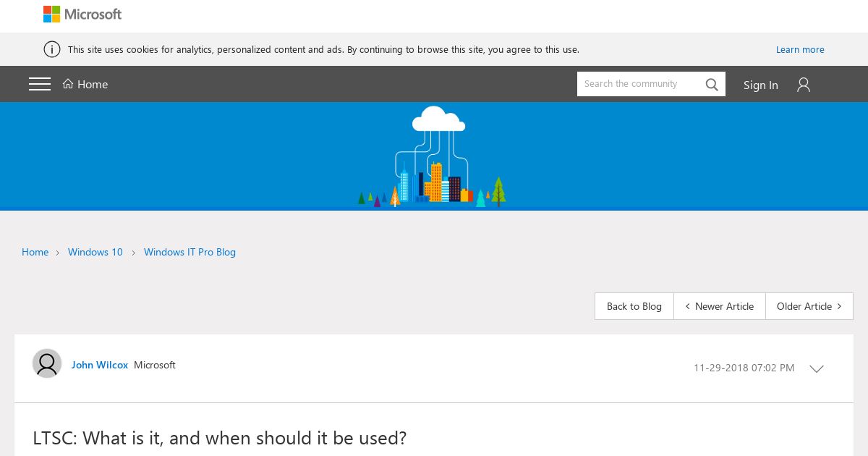Open Learn more about cookies
The image size is (868, 456).
tap(800, 49)
